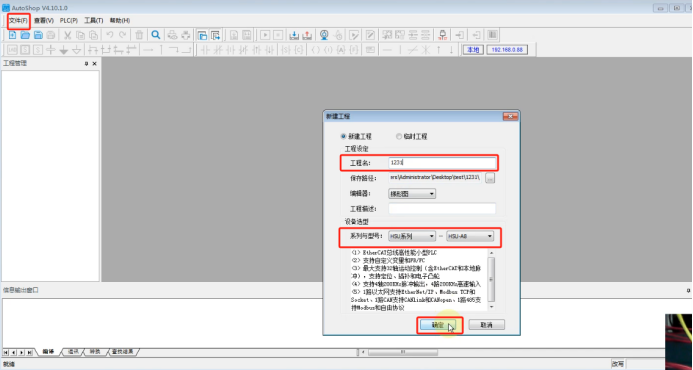The height and width of the screenshot is (370, 693).
Task: Click the 确定 button
Action: pos(439,325)
